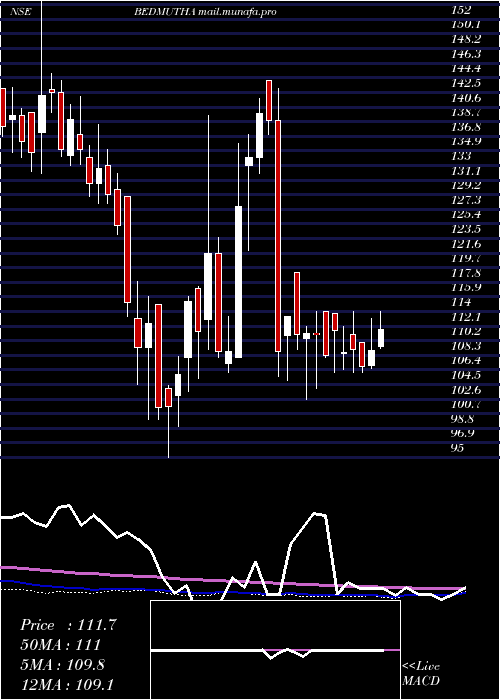Pick the 125.4 price label

(466, 215)
